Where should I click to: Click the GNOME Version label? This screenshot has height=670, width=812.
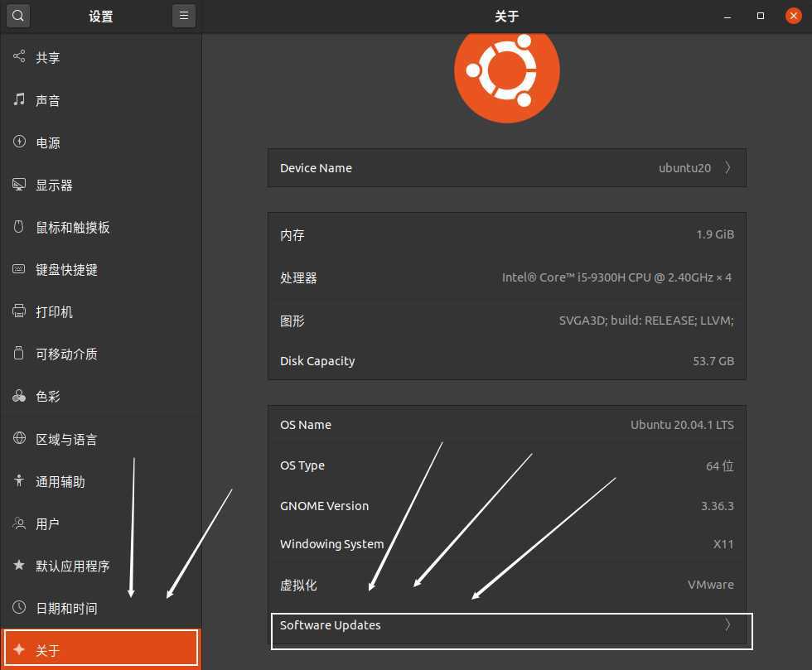click(324, 506)
